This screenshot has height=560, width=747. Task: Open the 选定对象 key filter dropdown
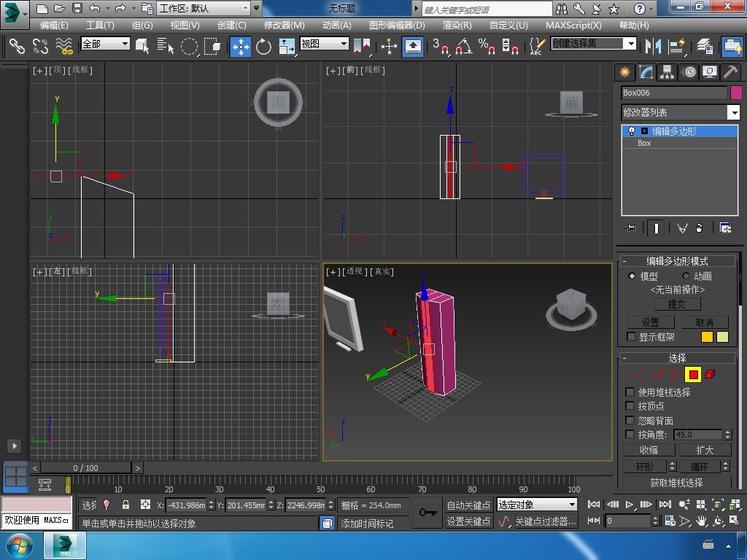click(572, 505)
